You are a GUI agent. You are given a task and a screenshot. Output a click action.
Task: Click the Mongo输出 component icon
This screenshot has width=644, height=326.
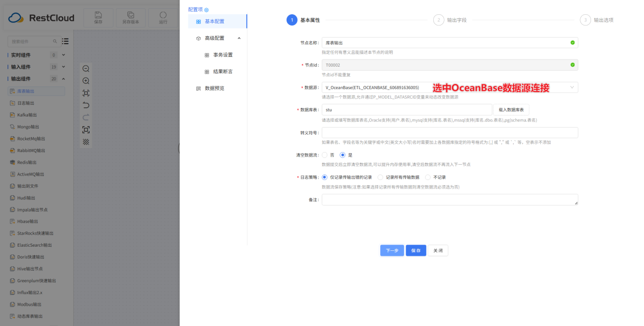13,127
